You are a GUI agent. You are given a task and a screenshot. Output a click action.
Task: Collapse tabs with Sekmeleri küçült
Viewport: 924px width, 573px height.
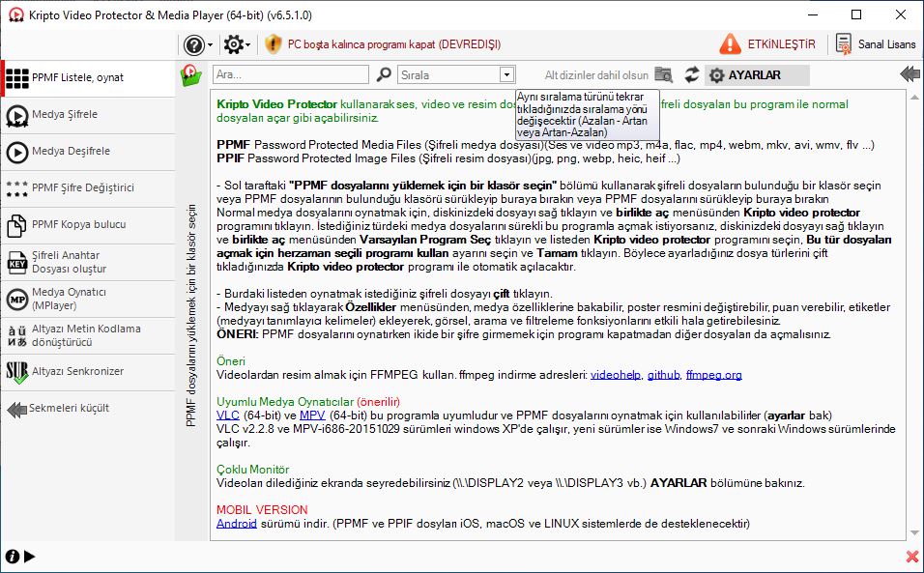point(88,408)
